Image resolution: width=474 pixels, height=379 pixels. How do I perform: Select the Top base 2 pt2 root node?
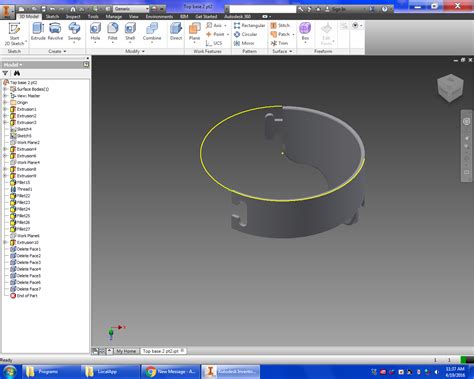pos(23,82)
